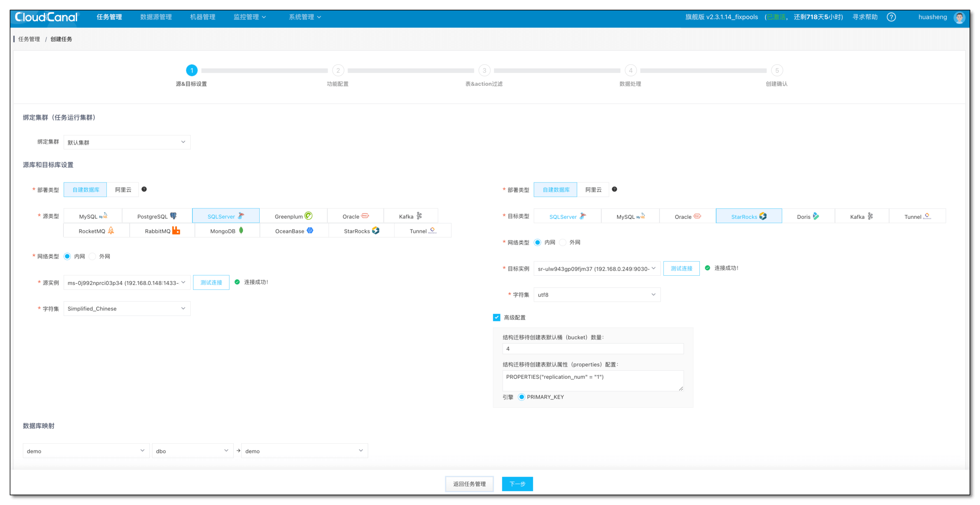Open target 字符集 utf8 dropdown
The height and width of the screenshot is (505, 980).
(597, 295)
